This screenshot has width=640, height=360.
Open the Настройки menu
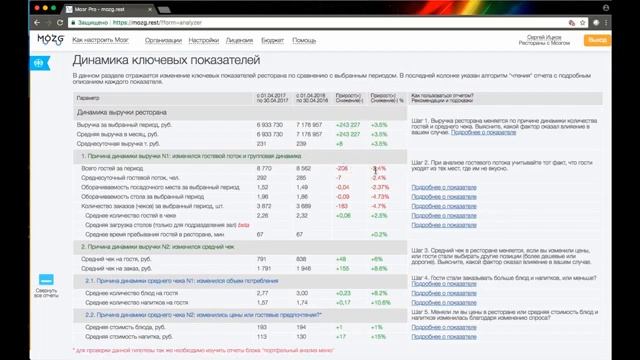click(204, 40)
